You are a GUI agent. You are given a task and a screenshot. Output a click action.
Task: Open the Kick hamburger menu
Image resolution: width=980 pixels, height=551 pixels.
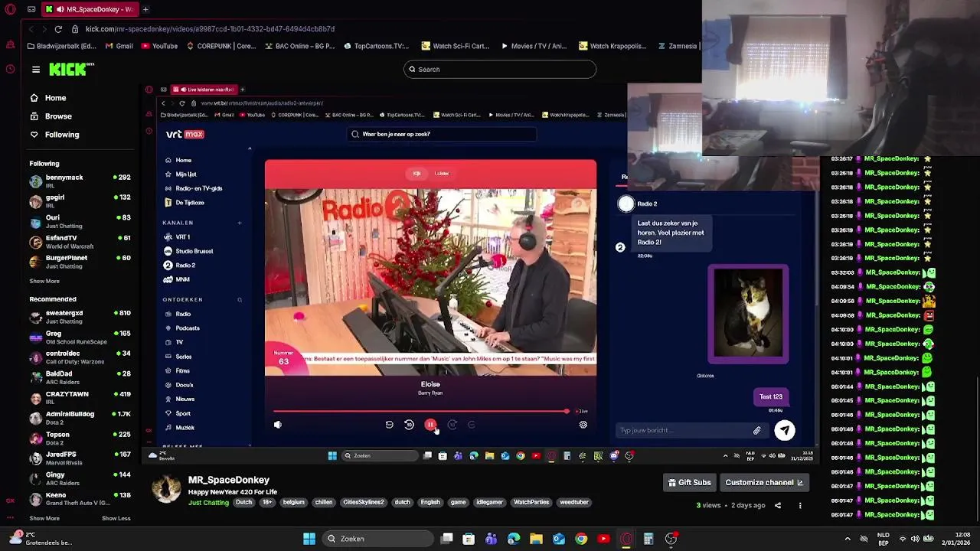36,69
